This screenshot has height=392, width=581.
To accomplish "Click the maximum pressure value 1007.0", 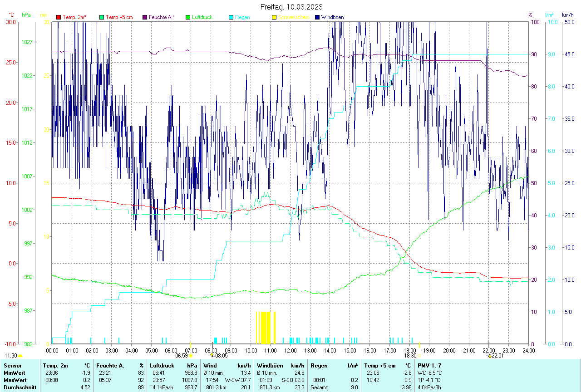I will click(x=189, y=380).
